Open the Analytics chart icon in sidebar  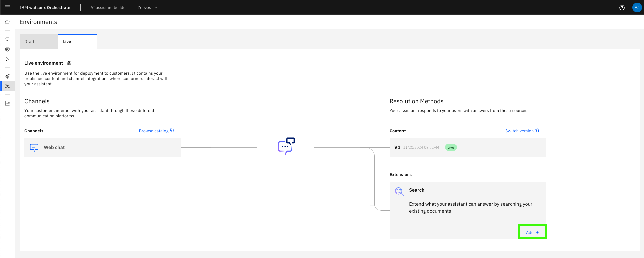(x=7, y=104)
